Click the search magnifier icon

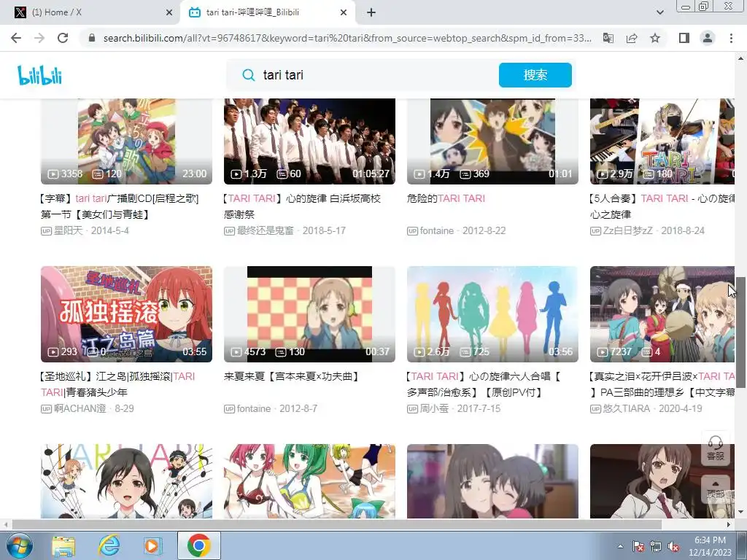[x=248, y=75]
